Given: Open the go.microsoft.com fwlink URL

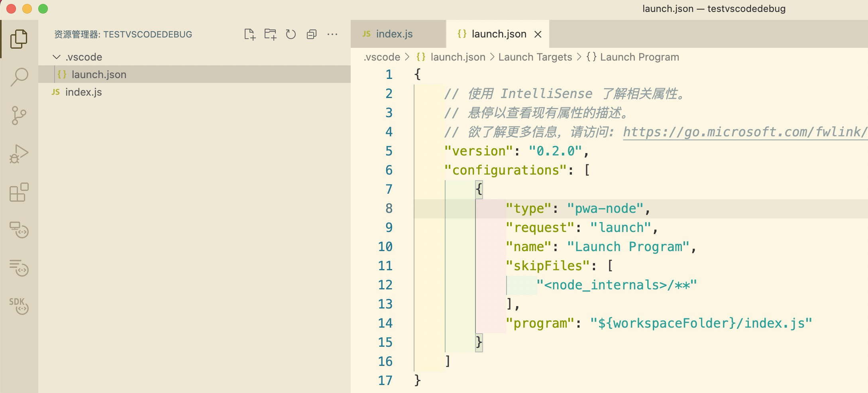Looking at the screenshot, I should tap(741, 132).
